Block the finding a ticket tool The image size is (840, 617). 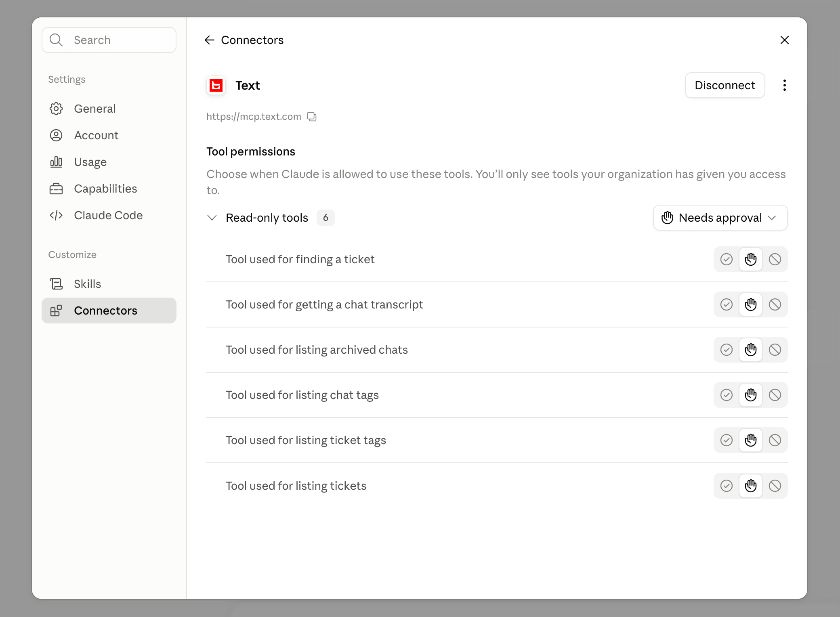(x=775, y=259)
